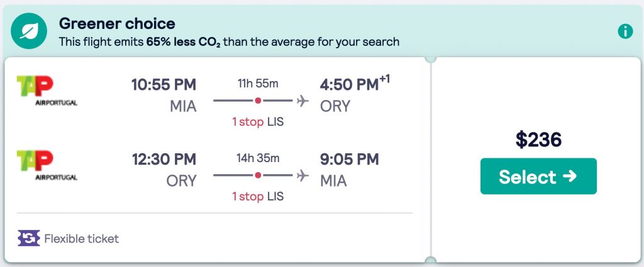Click the Greener choice heading
The height and width of the screenshot is (267, 644).
(x=117, y=24)
